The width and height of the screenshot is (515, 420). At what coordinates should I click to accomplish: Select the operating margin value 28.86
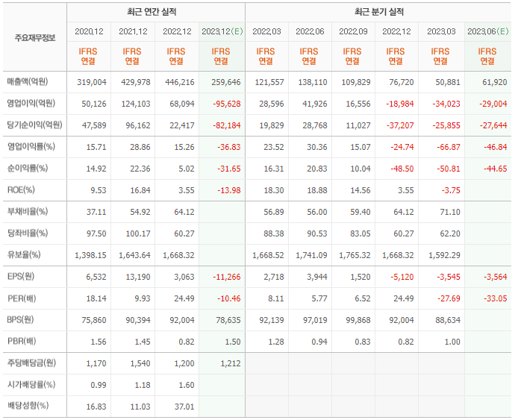[x=140, y=147]
